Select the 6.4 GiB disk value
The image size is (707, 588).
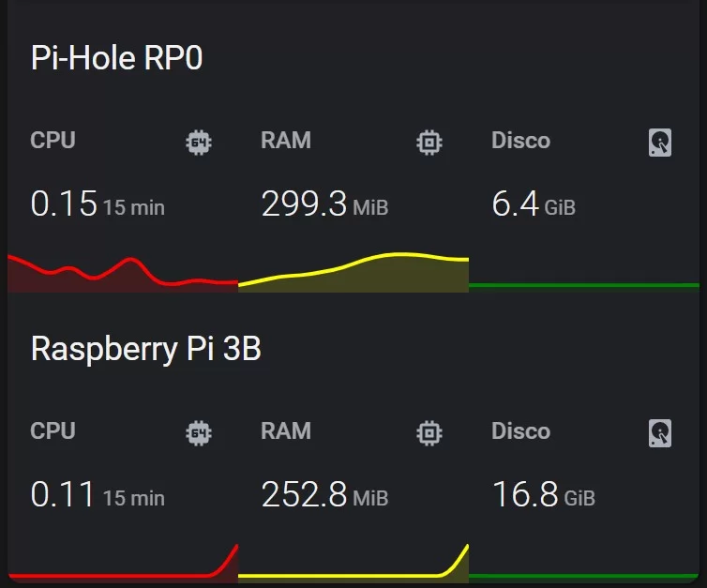point(517,204)
